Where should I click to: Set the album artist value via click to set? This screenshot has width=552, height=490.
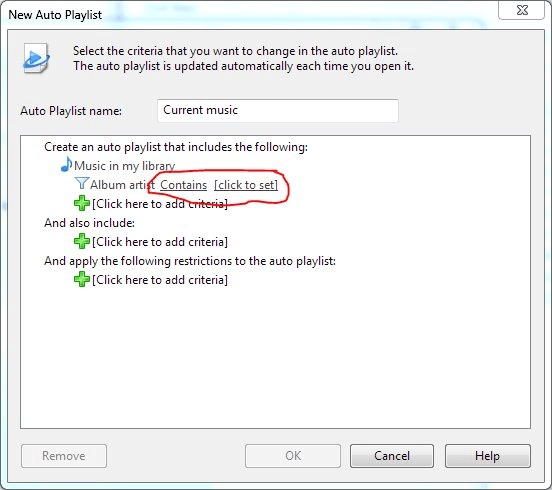click(x=246, y=185)
